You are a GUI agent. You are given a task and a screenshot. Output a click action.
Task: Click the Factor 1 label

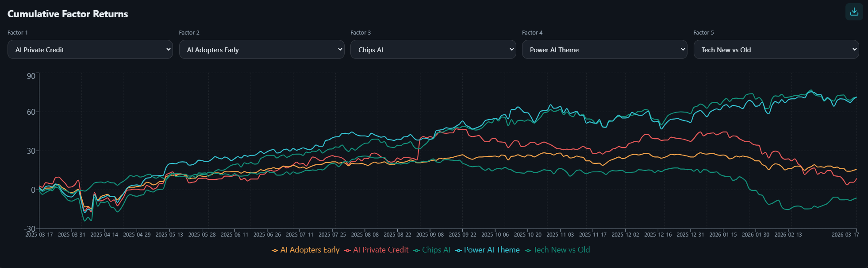point(18,33)
